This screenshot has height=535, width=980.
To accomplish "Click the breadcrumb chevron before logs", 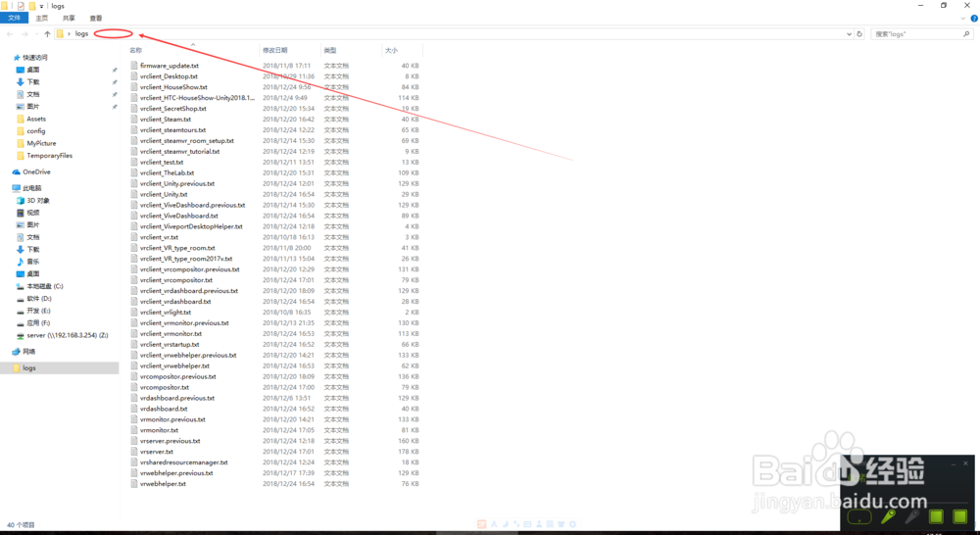I will [69, 33].
